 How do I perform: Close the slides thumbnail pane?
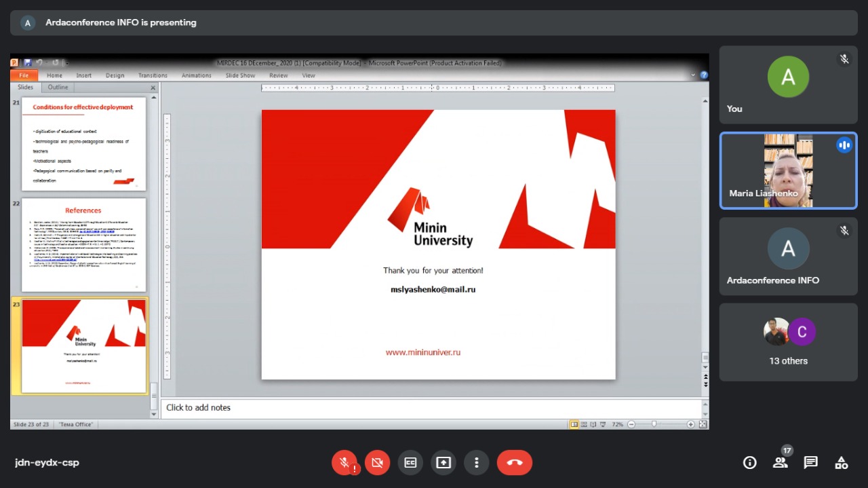(x=153, y=88)
